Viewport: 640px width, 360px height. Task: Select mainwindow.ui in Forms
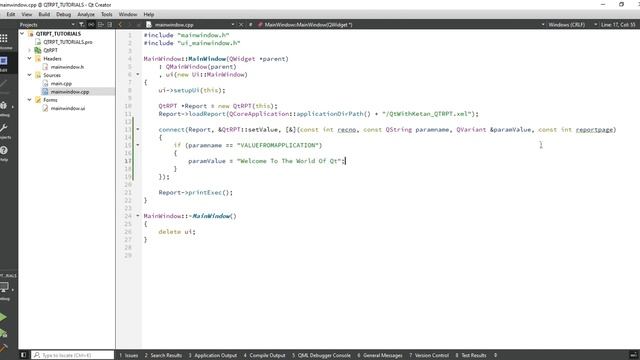[68, 108]
